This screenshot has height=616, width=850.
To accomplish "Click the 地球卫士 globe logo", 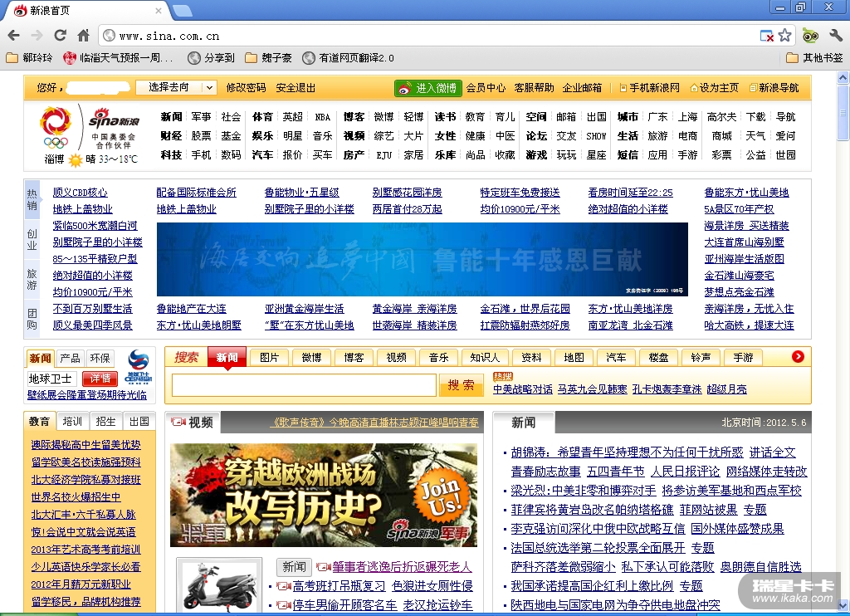I will point(139,367).
